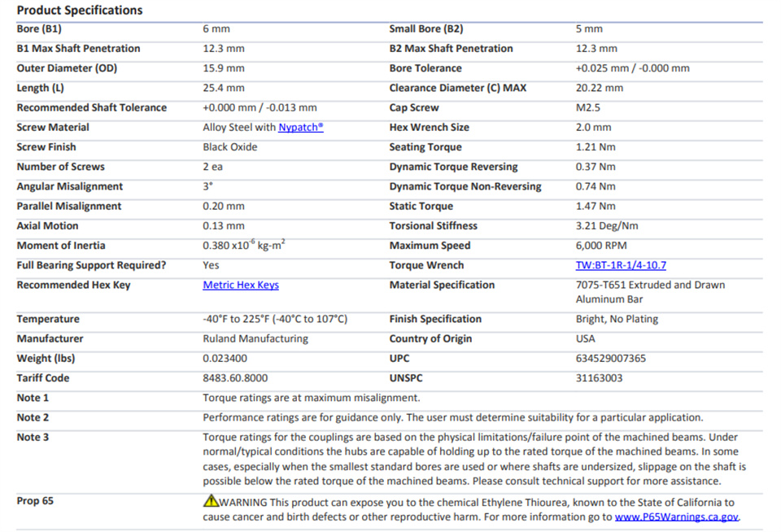Select the Torsional Stiffness 3.21 Deg/Nm value
Viewport: 781px width, 532px height.
coord(607,226)
